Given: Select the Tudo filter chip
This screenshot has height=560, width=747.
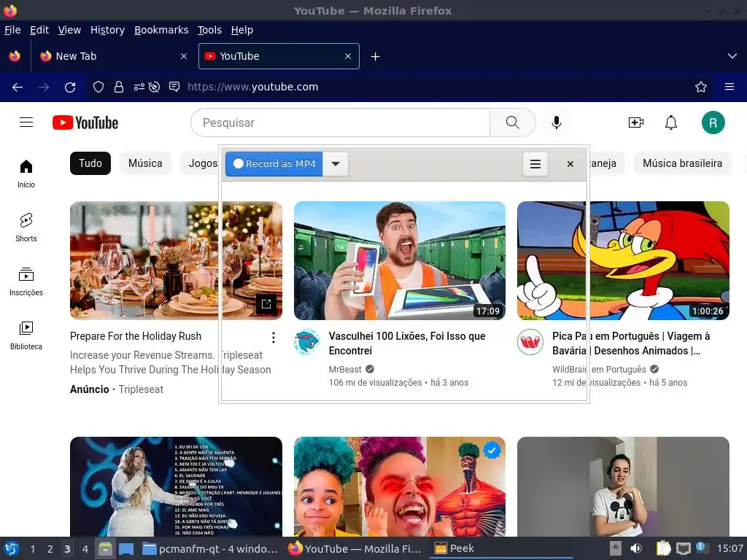Looking at the screenshot, I should pyautogui.click(x=90, y=163).
